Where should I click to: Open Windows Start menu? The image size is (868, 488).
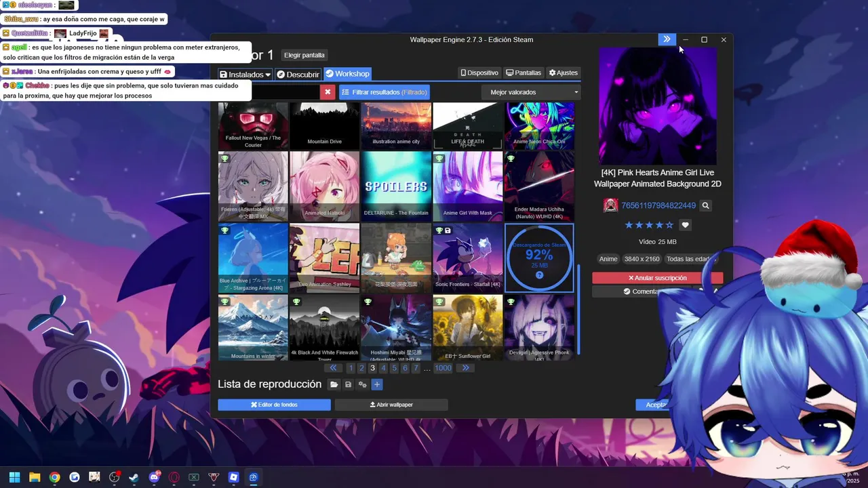tap(14, 477)
